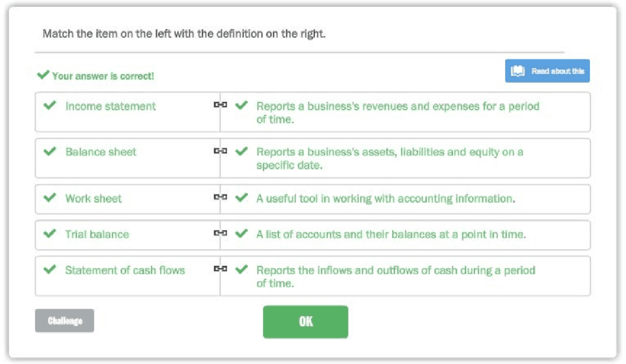Click the checkmark beside Statement of cash flows

pyautogui.click(x=50, y=269)
